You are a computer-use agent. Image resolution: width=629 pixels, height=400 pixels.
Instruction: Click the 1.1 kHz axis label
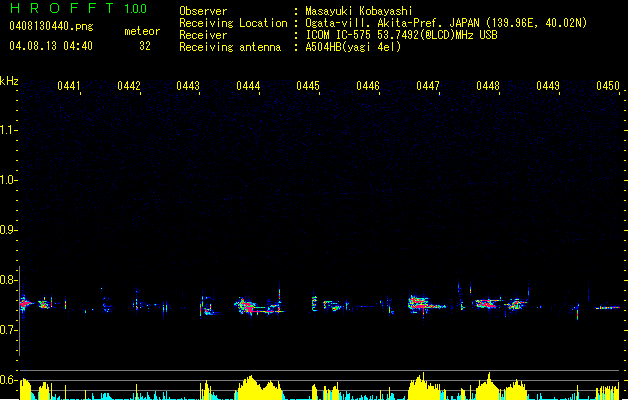pos(8,130)
